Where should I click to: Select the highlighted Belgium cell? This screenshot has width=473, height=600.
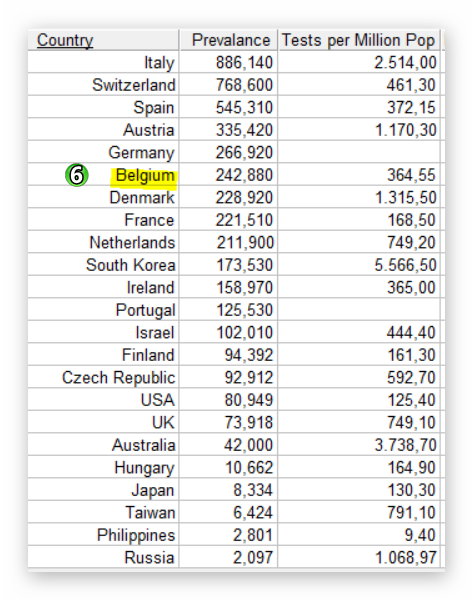pyautogui.click(x=103, y=175)
